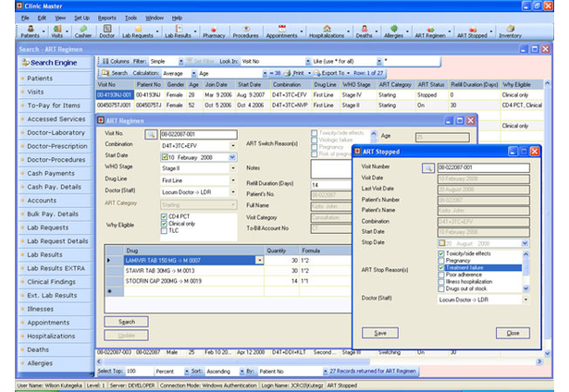Open Doctor (Staff) dropdown in ART Regimen
Screen dimensions: 569x392
(233, 191)
